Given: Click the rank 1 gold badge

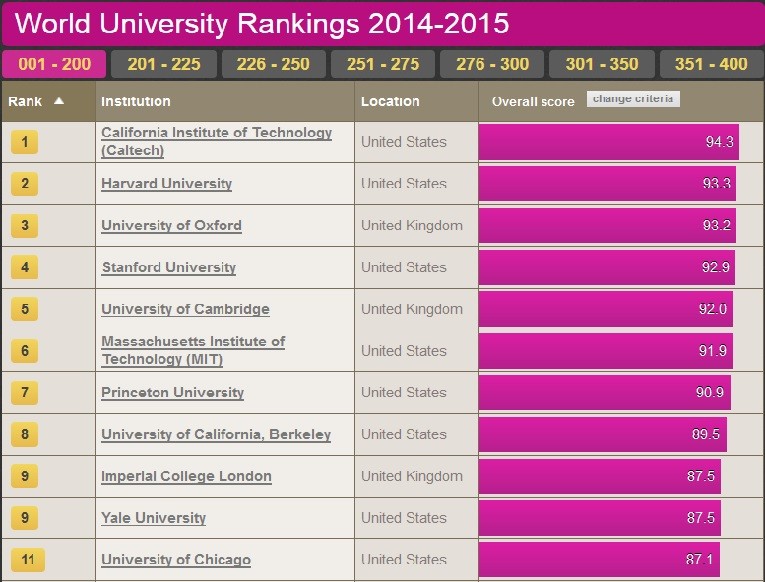Looking at the screenshot, I should [x=25, y=142].
